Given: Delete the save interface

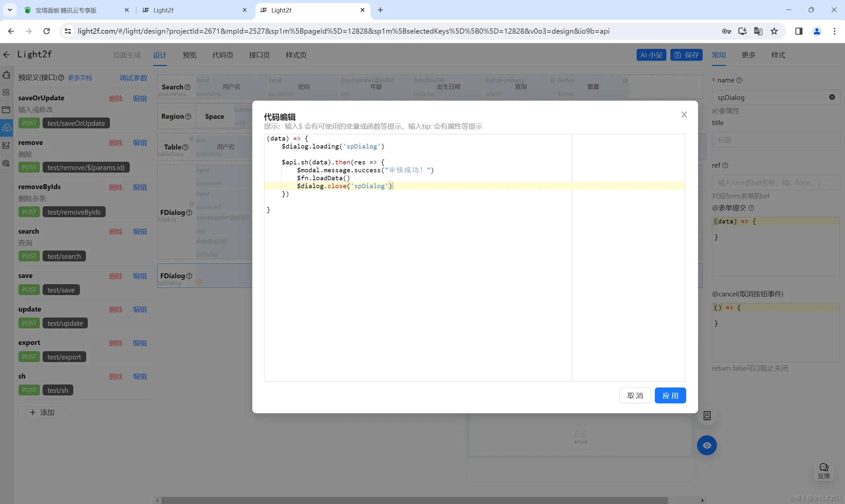Looking at the screenshot, I should [x=116, y=276].
